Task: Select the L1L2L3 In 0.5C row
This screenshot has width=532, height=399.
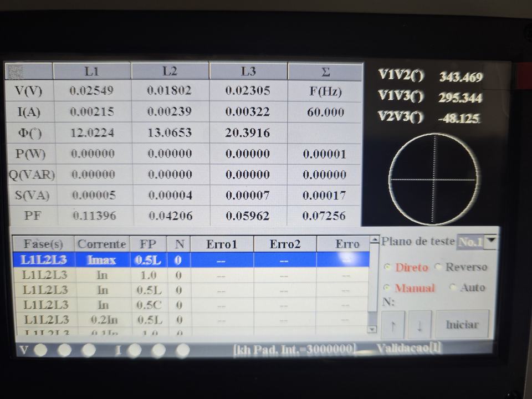Action: tap(192, 305)
